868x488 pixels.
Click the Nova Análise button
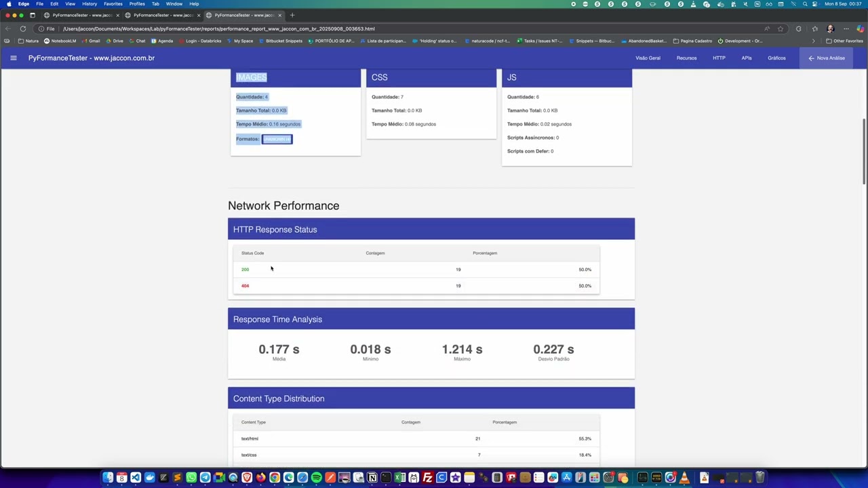point(826,58)
